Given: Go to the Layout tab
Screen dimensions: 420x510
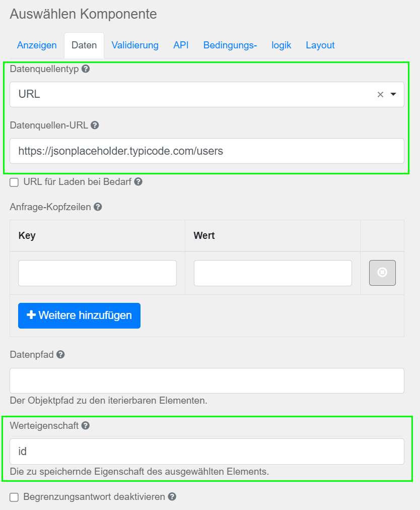Looking at the screenshot, I should click(320, 45).
